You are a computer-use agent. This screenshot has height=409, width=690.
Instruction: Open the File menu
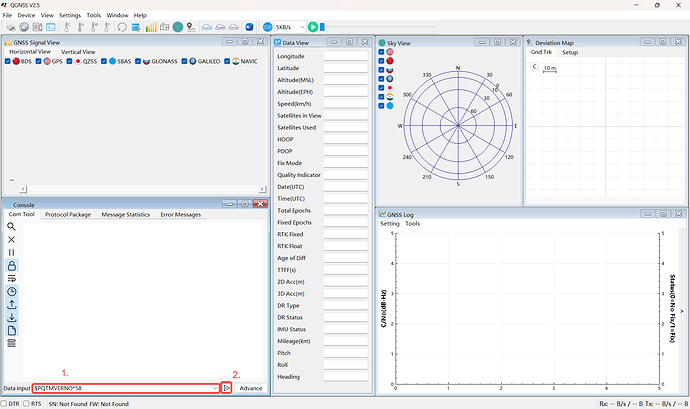(x=7, y=15)
